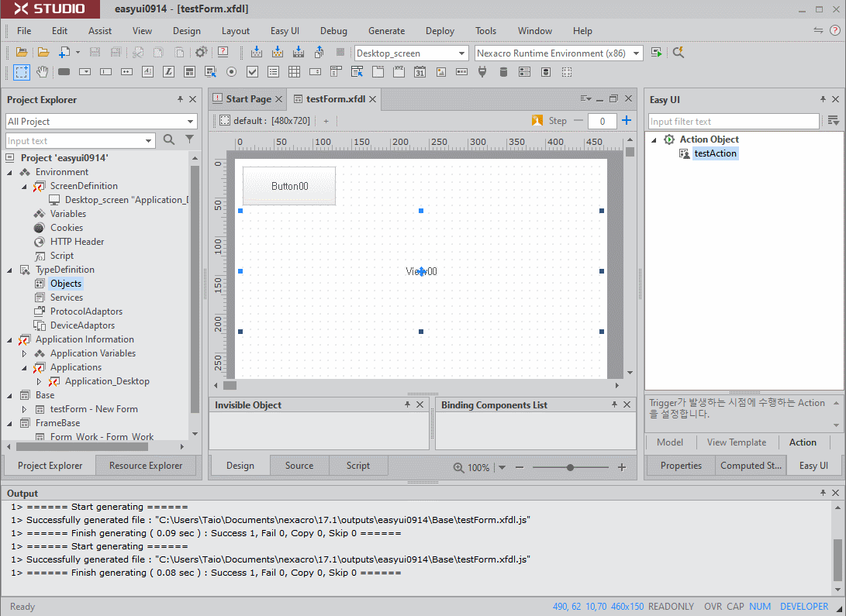Click the Quick Search lightning magnifier icon
The image size is (846, 616).
[x=679, y=52]
